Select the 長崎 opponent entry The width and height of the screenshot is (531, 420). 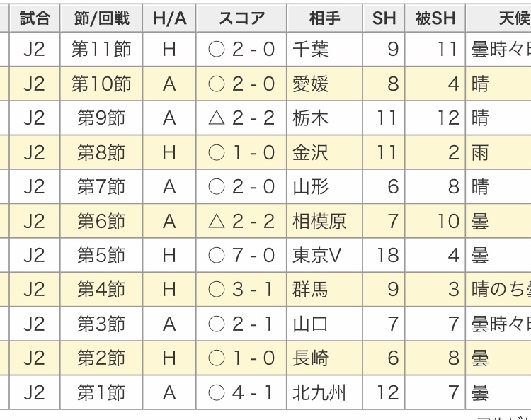[x=310, y=358]
